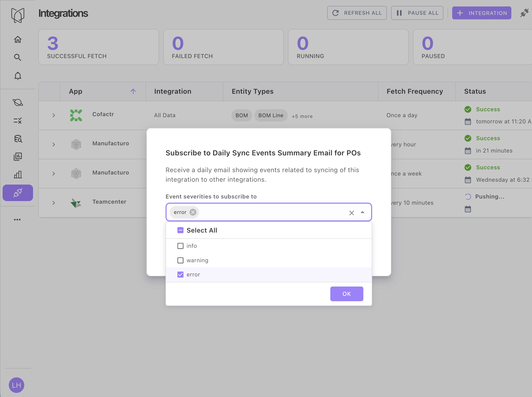Open the three-dots more menu in sidebar
Screen dimensions: 532x397
(17, 220)
